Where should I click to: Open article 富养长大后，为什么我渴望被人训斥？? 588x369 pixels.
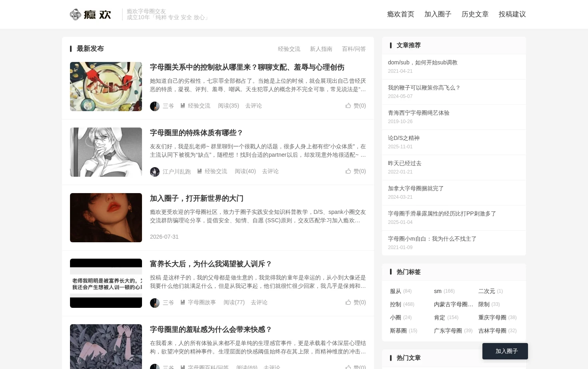pos(211,264)
